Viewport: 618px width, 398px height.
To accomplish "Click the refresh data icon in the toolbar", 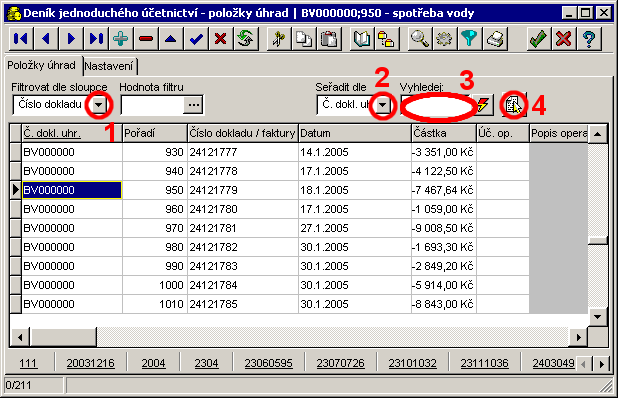I will coord(246,39).
